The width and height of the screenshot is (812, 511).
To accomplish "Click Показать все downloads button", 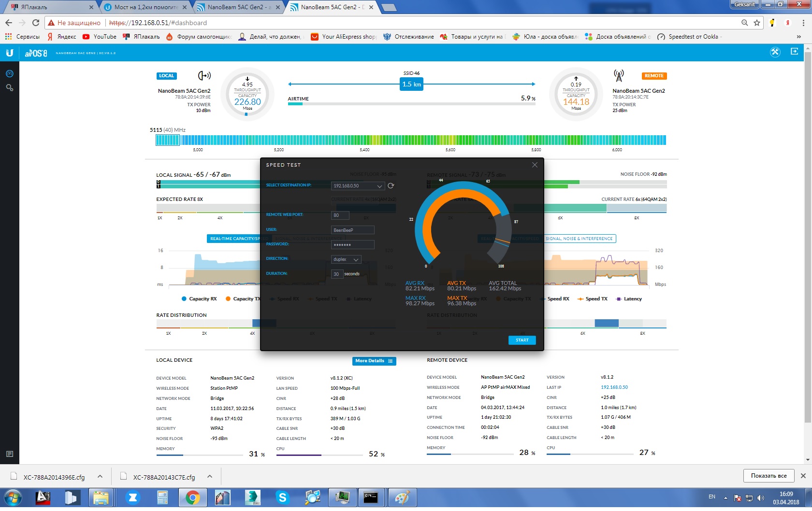I will click(x=768, y=476).
